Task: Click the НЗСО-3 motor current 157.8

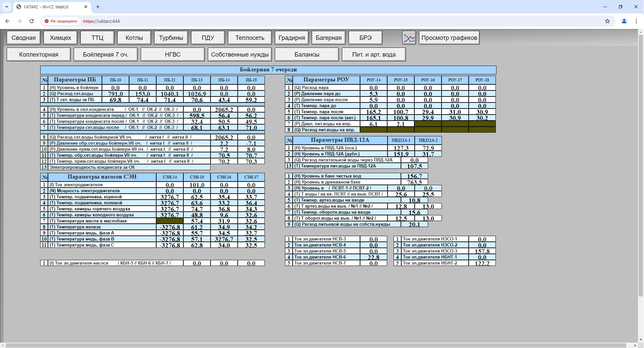Action: [482, 251]
